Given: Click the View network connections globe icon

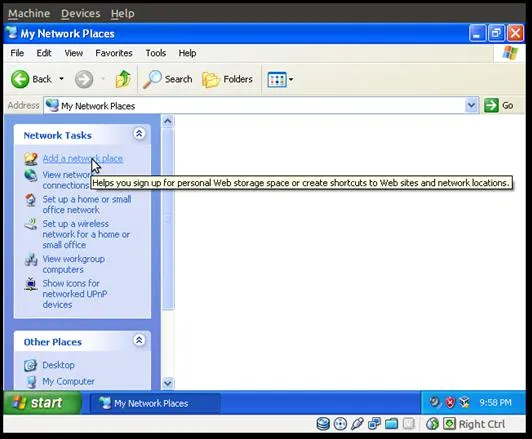Looking at the screenshot, I should coord(31,176).
